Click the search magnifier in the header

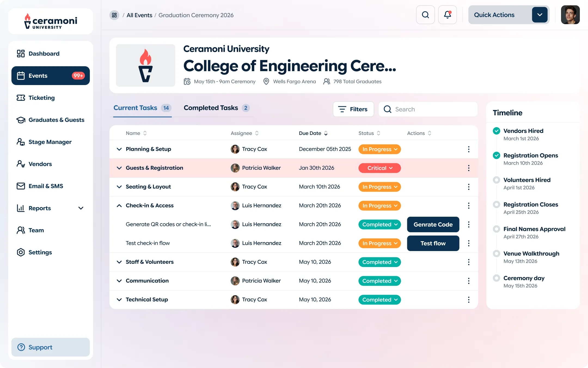425,14
